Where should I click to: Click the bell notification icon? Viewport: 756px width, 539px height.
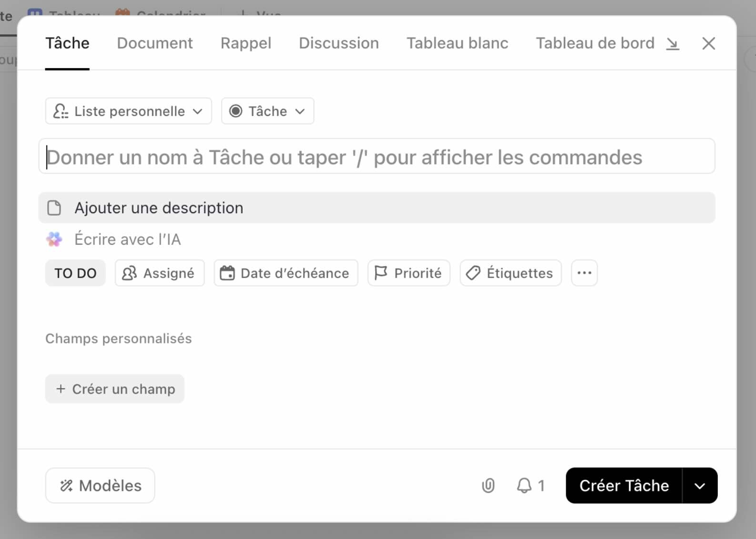click(x=524, y=486)
